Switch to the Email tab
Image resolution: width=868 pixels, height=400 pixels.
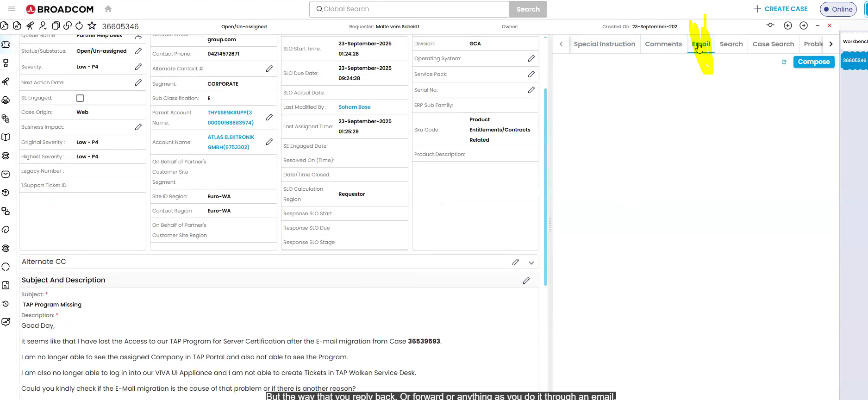click(x=701, y=44)
